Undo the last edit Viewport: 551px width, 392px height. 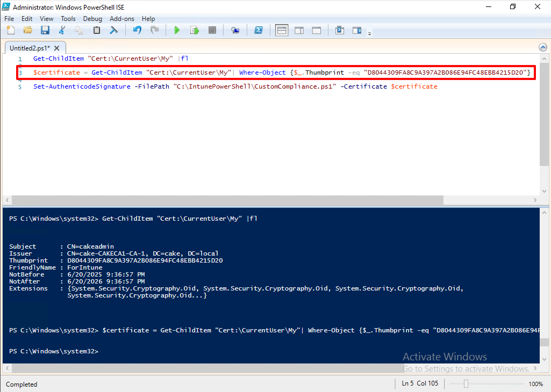point(137,30)
